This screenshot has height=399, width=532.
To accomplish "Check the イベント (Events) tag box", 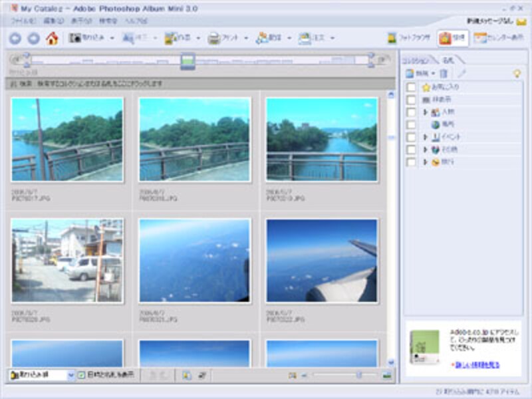I will click(411, 137).
